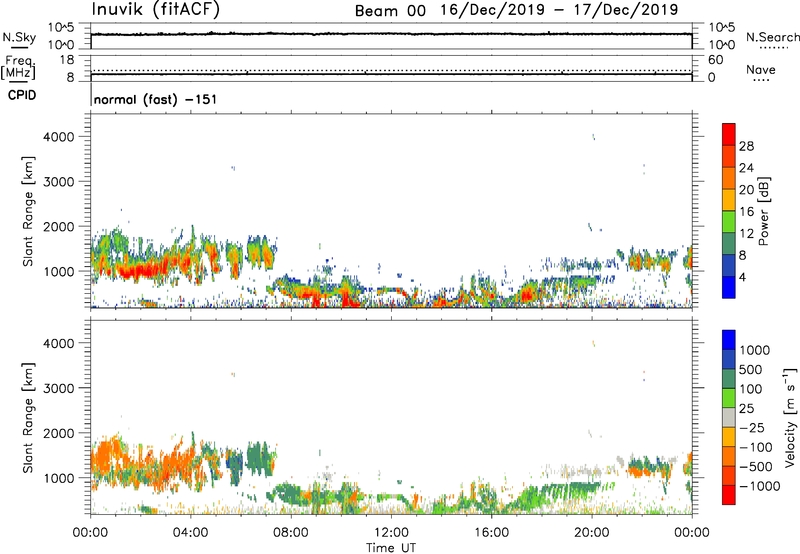Click the '-25' label on velocity colorbar

753,428
